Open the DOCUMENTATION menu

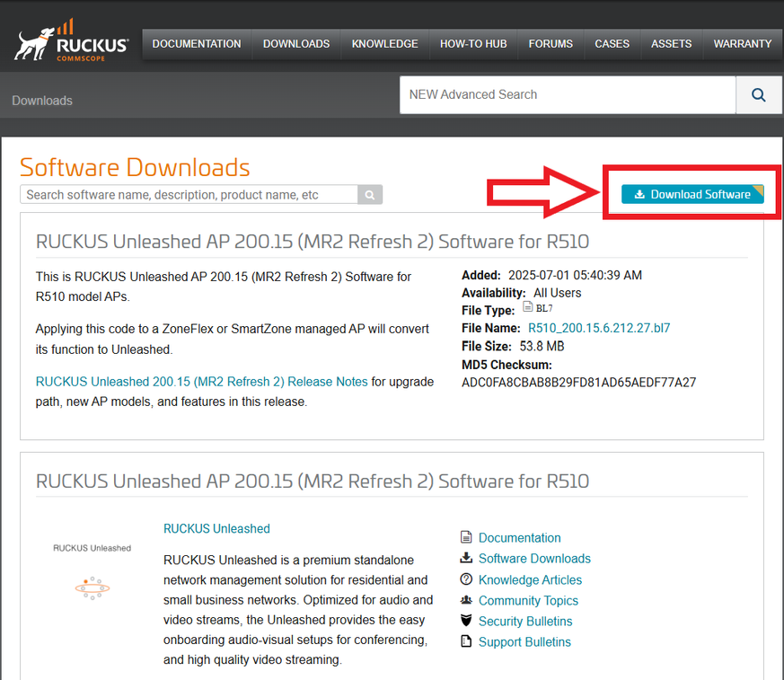[197, 44]
